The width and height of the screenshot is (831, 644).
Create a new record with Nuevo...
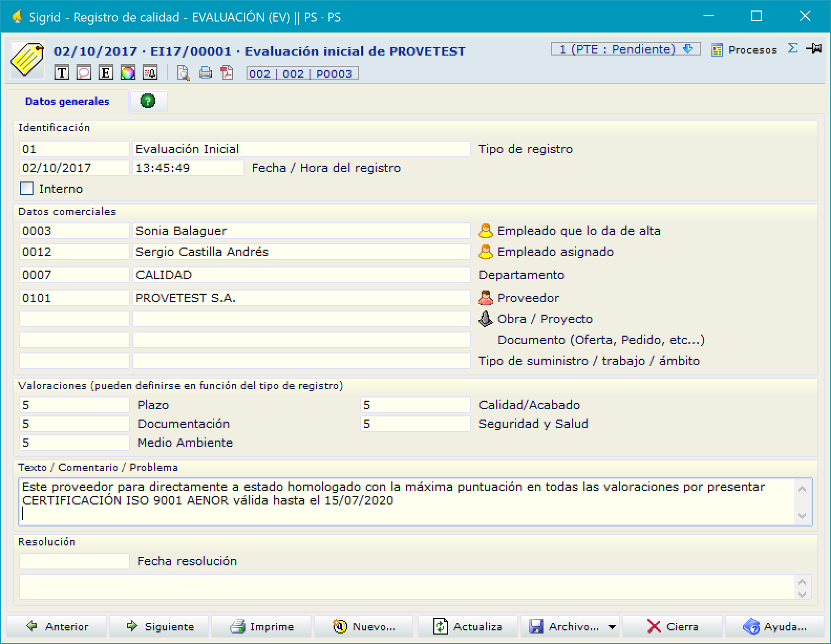(364, 627)
